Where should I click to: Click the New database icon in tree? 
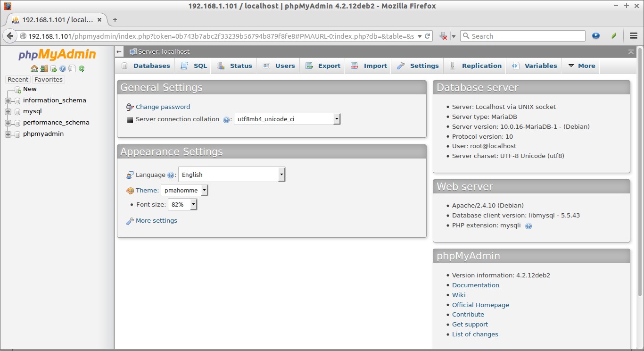[18, 90]
